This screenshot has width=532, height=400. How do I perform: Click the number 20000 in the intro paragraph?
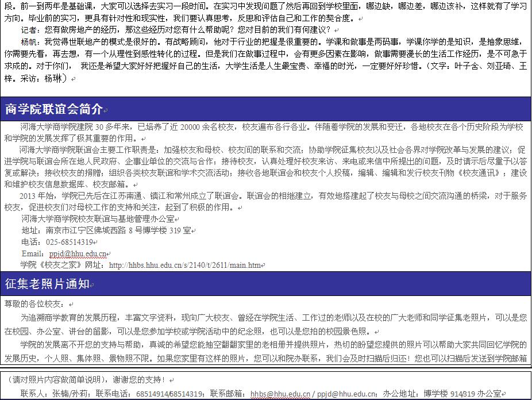coord(190,127)
